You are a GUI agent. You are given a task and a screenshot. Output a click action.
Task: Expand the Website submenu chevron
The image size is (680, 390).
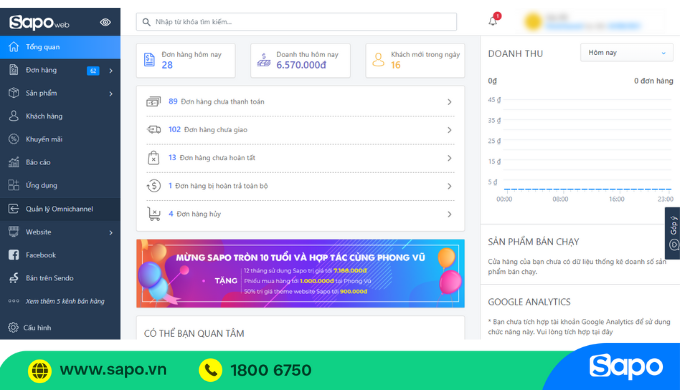pos(111,233)
